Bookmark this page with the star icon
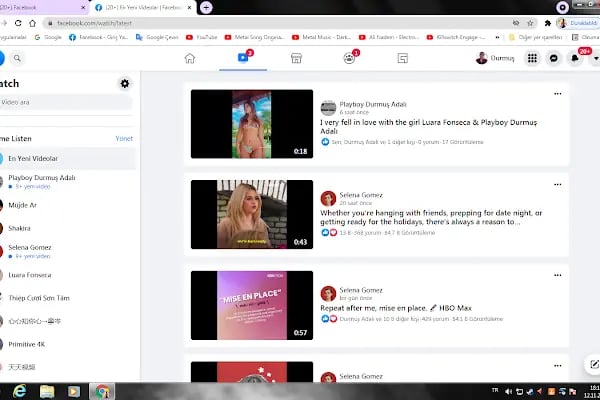Screen dimensions: 600x400 point(530,23)
